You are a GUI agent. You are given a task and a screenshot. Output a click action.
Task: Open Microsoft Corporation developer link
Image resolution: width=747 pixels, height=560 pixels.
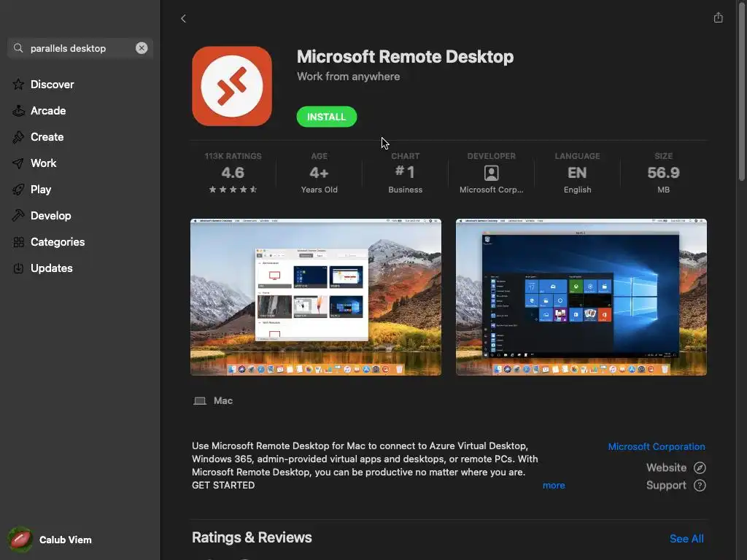[657, 447]
